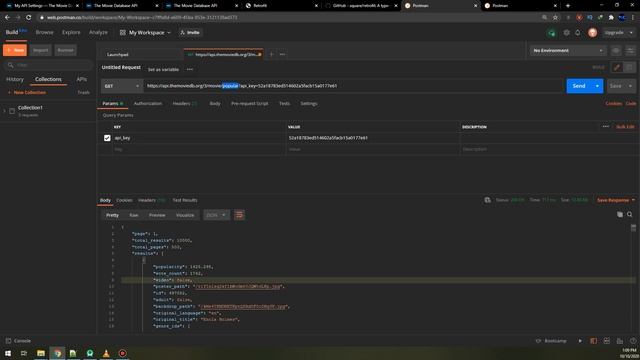Uncheck the api_key parameter checkbox
This screenshot has height=360, width=640.
107,138
